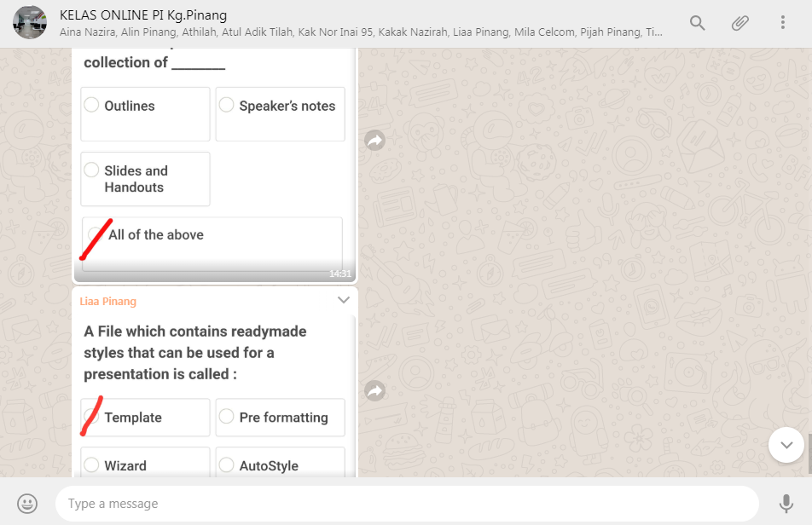Open the chat search magnifier icon
Screen dimensions: 812x525
click(x=697, y=23)
